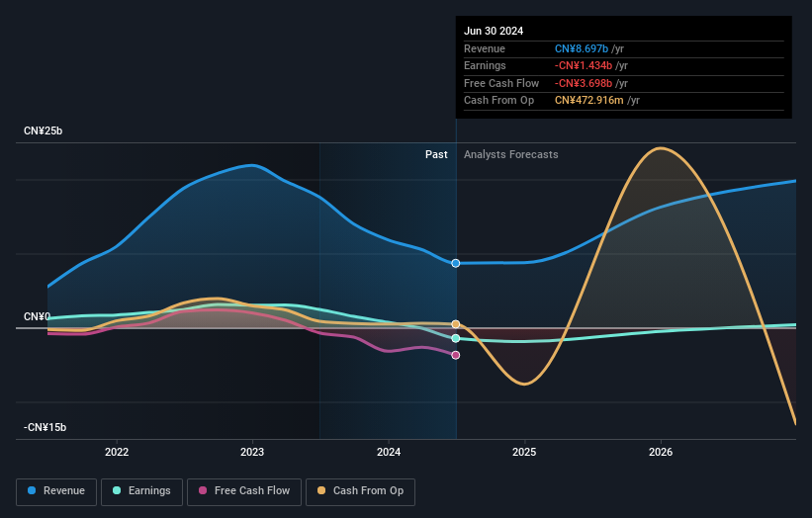Viewport: 812px width, 518px height.
Task: Click the Revenue data point at Jun 2024
Action: click(x=456, y=263)
